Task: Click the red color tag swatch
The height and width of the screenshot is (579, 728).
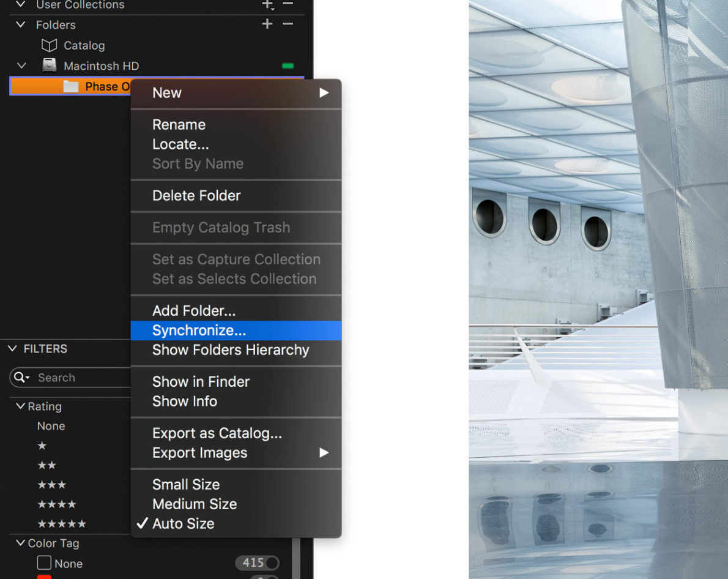Action: 43,577
